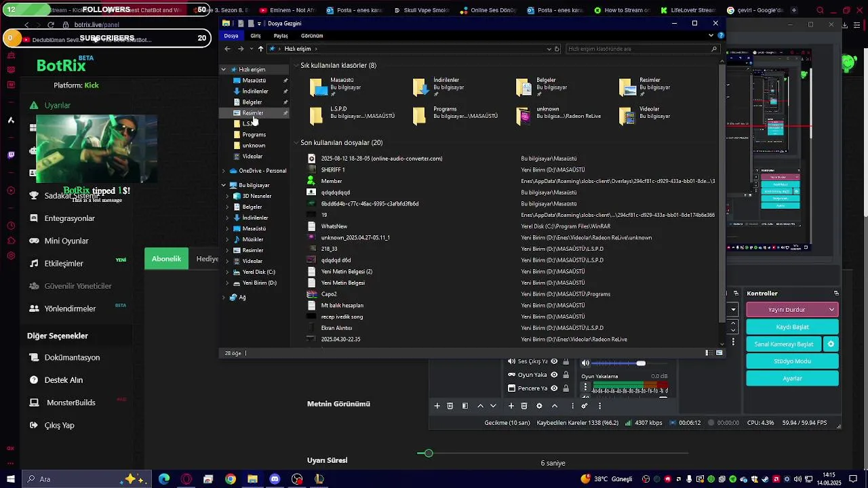This screenshot has height=488, width=868.
Task: Select the Abonelik tab in BotRix
Action: [x=166, y=259]
